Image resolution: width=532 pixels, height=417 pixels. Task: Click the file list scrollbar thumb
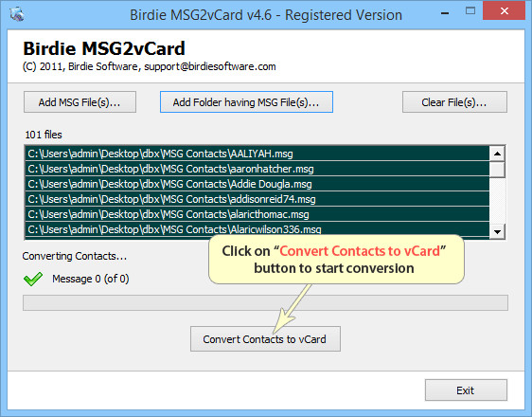[x=497, y=170]
